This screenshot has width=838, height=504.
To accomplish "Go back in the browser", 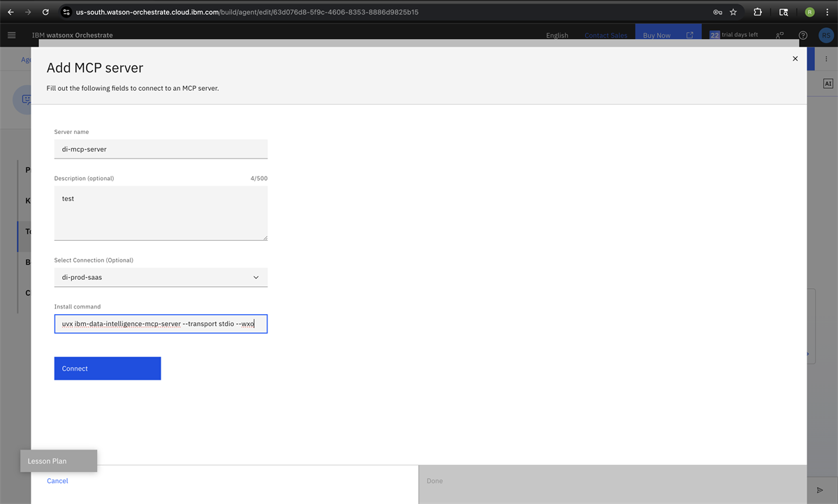I will tap(10, 12).
